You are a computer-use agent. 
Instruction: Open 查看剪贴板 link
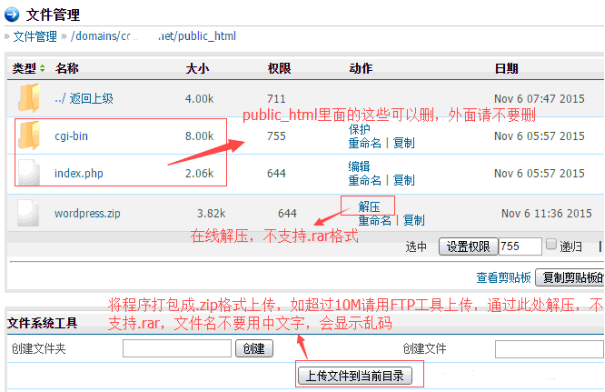504,277
